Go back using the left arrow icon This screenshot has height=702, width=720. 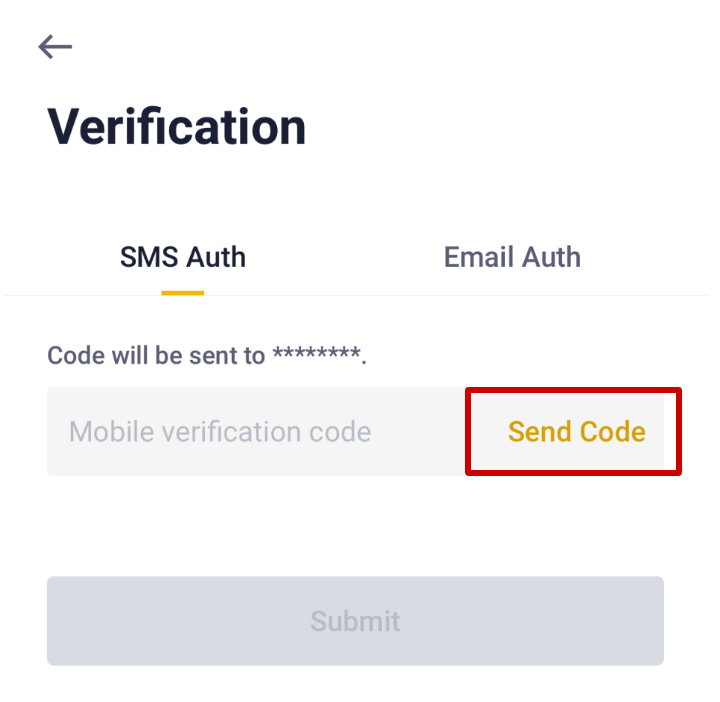[x=55, y=46]
